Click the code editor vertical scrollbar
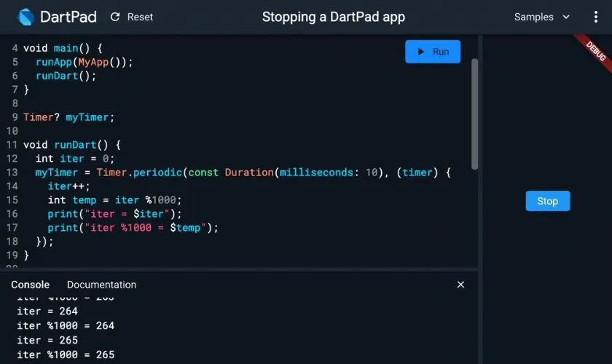 coord(475,113)
